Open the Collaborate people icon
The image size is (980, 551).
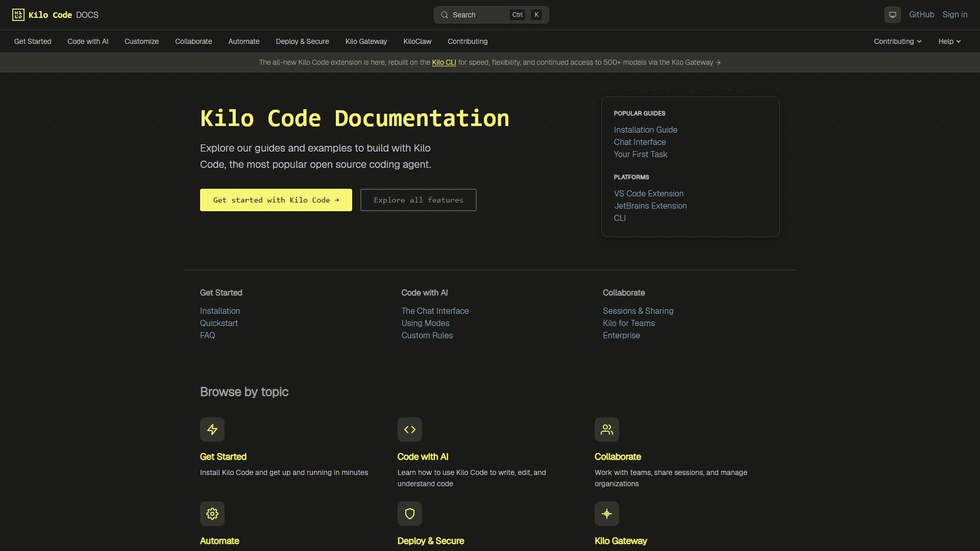point(607,430)
